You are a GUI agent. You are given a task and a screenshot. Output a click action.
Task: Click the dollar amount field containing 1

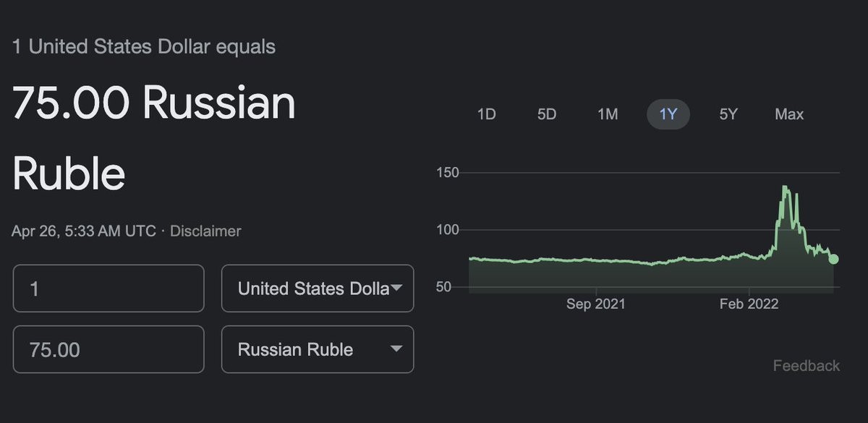[x=109, y=289]
